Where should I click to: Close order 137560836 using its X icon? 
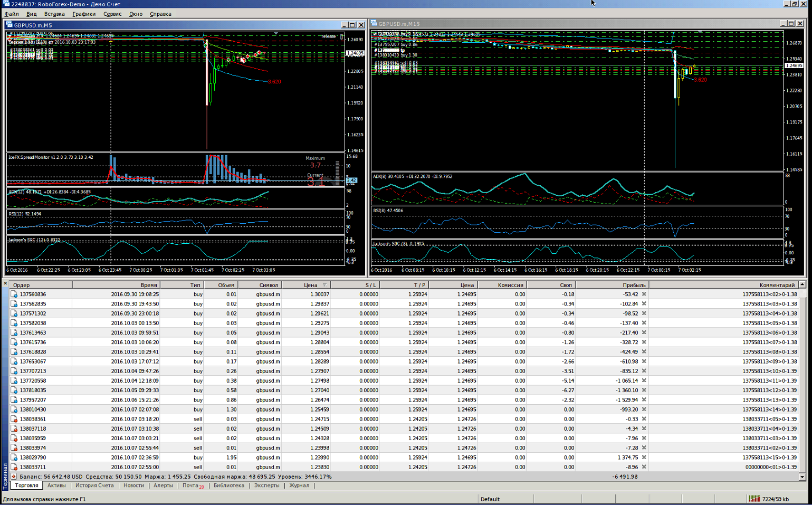tap(644, 294)
